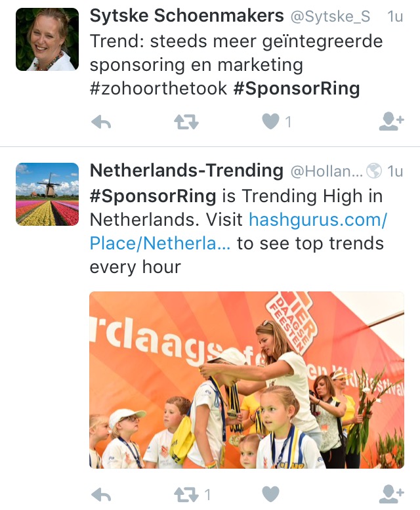Reply to Netherlands-Trending tweet
The image size is (420, 510).
100,494
